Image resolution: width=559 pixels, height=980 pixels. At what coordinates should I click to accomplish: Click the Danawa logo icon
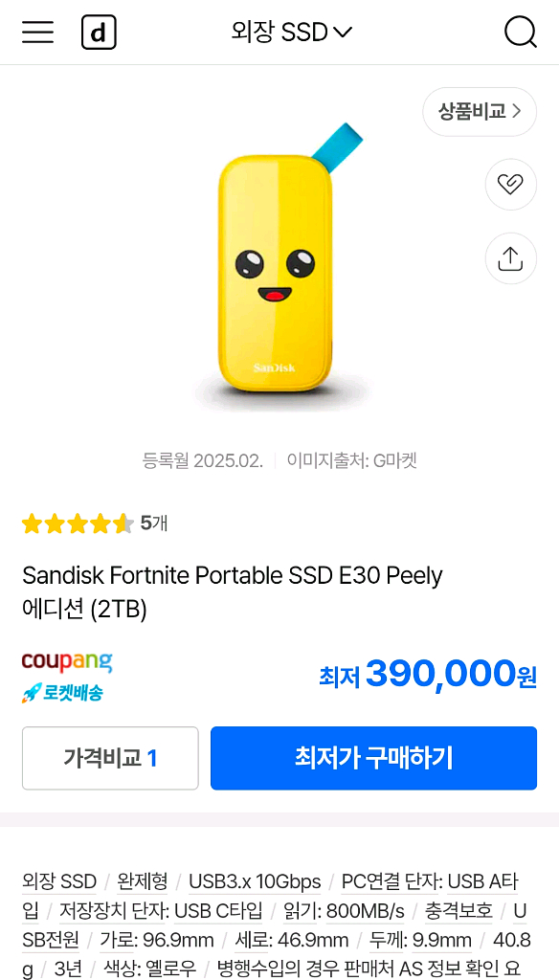click(96, 32)
